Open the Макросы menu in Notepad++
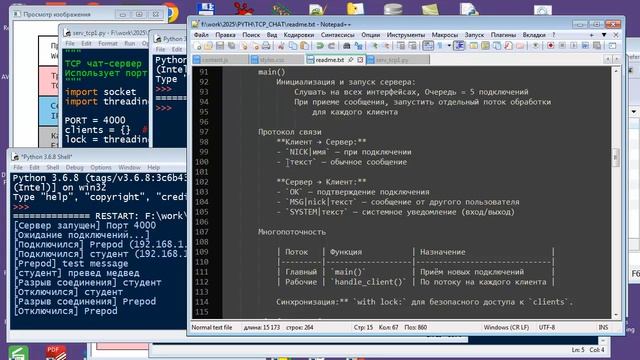 coord(444,35)
